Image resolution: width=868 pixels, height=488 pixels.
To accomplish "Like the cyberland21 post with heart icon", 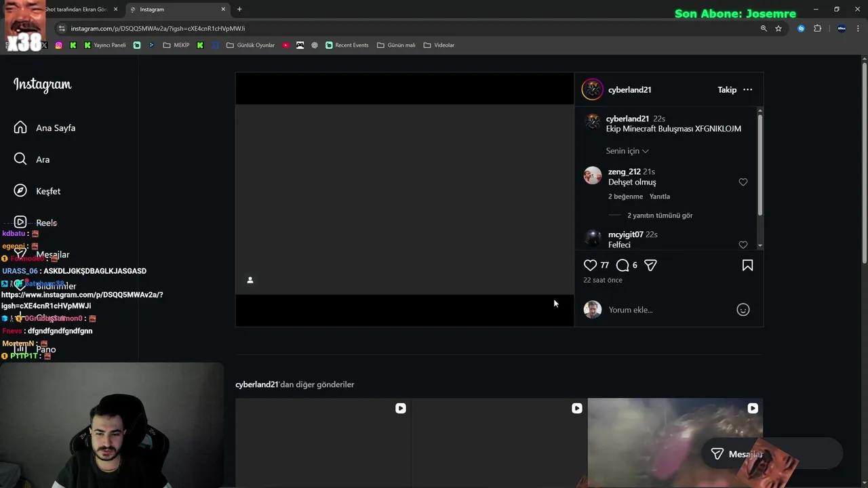I will pos(590,265).
